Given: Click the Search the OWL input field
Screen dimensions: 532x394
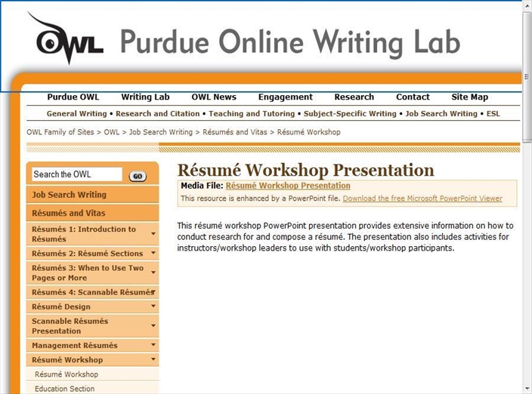Looking at the screenshot, I should click(x=77, y=174).
